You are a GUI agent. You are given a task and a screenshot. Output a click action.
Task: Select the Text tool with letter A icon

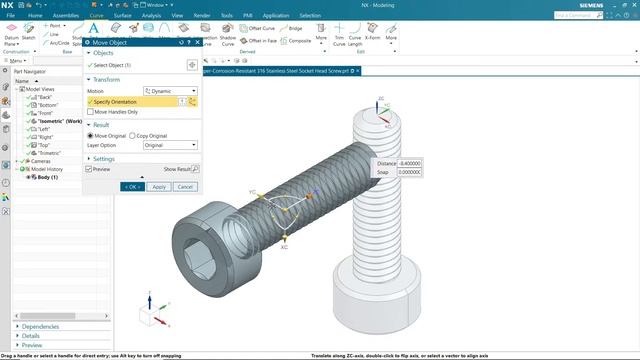tap(93, 29)
